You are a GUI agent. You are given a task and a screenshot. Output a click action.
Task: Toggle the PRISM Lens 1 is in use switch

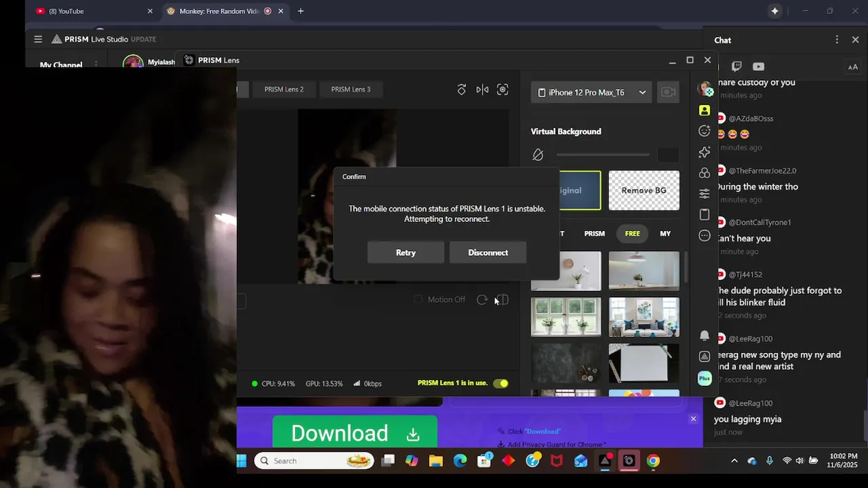[x=500, y=384]
